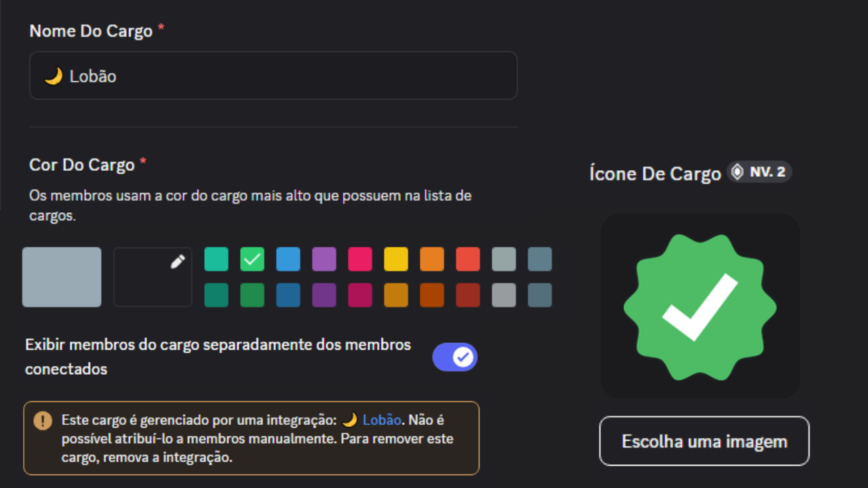Toggle display role members separately switch
This screenshot has width=868, height=488.
pos(455,357)
